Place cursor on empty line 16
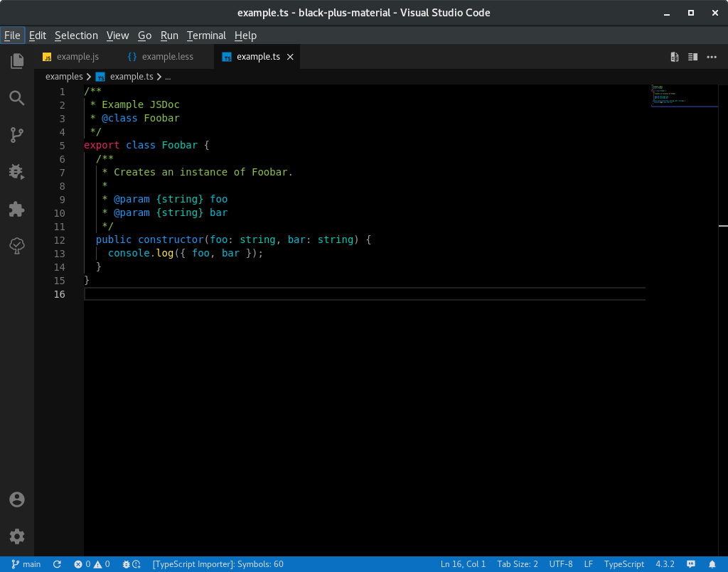This screenshot has width=728, height=572. [x=365, y=293]
